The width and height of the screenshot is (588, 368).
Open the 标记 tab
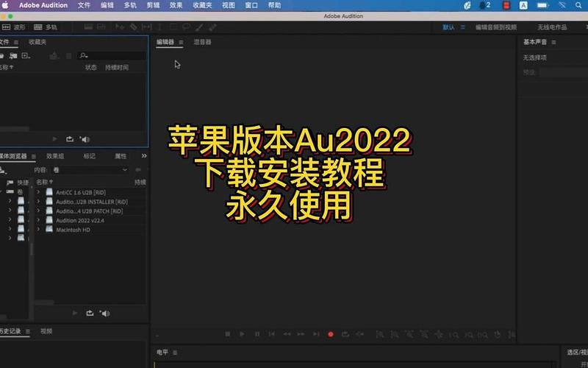pos(89,156)
